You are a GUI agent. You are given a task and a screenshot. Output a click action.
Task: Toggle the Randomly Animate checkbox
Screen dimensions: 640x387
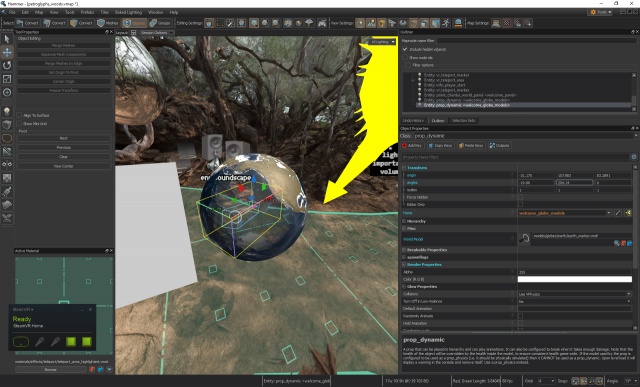click(x=520, y=316)
